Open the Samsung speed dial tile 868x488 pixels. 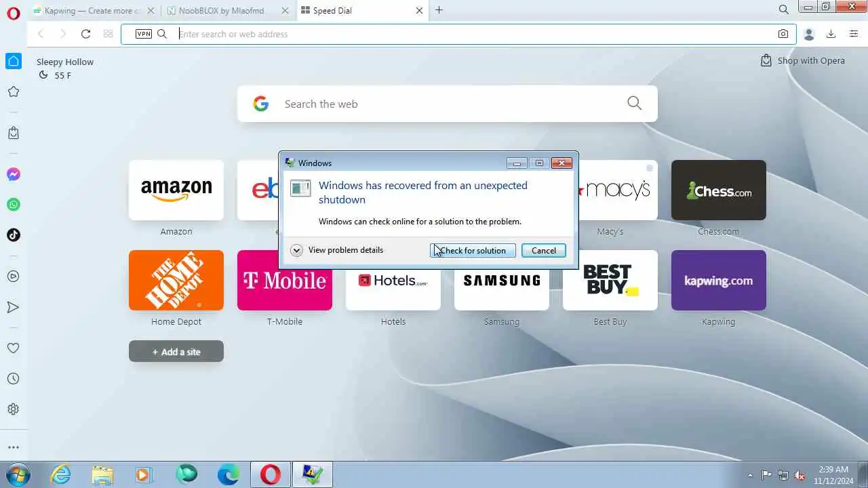click(x=502, y=290)
